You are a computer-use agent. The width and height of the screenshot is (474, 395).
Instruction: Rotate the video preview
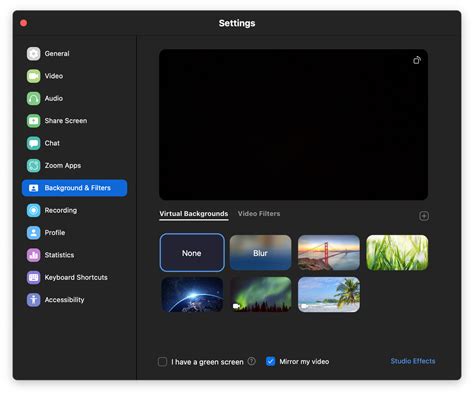[x=417, y=60]
